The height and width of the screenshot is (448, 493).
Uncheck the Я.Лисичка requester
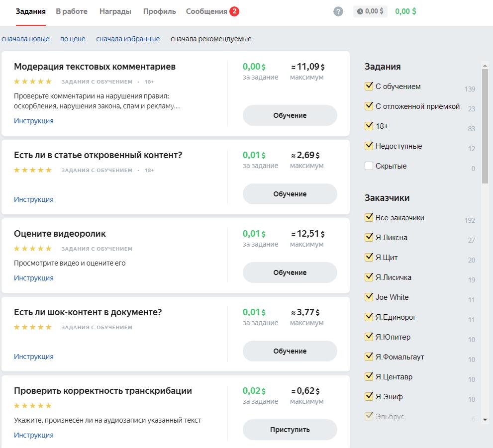point(369,277)
